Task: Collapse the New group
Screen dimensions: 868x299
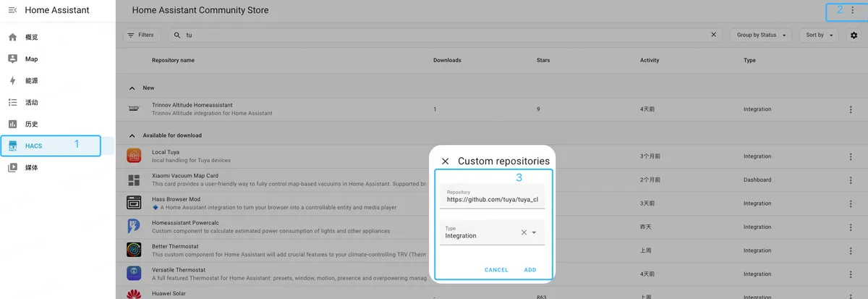Action: coord(132,88)
